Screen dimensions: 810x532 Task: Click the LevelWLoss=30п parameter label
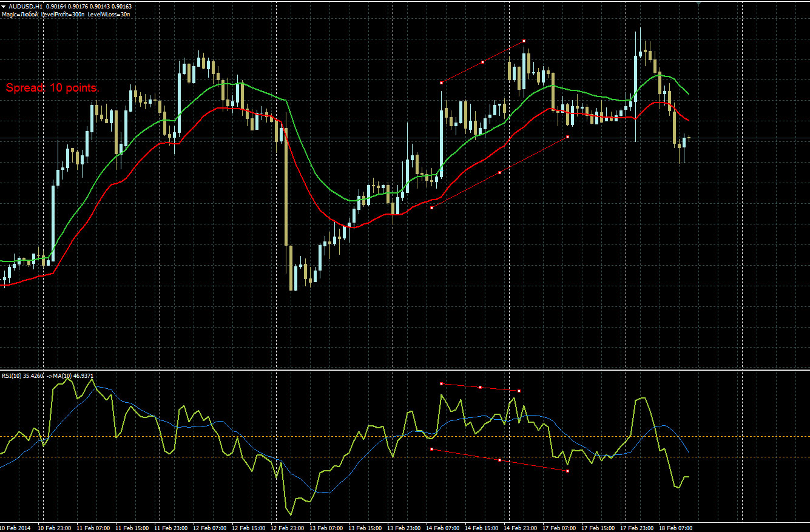coord(109,13)
